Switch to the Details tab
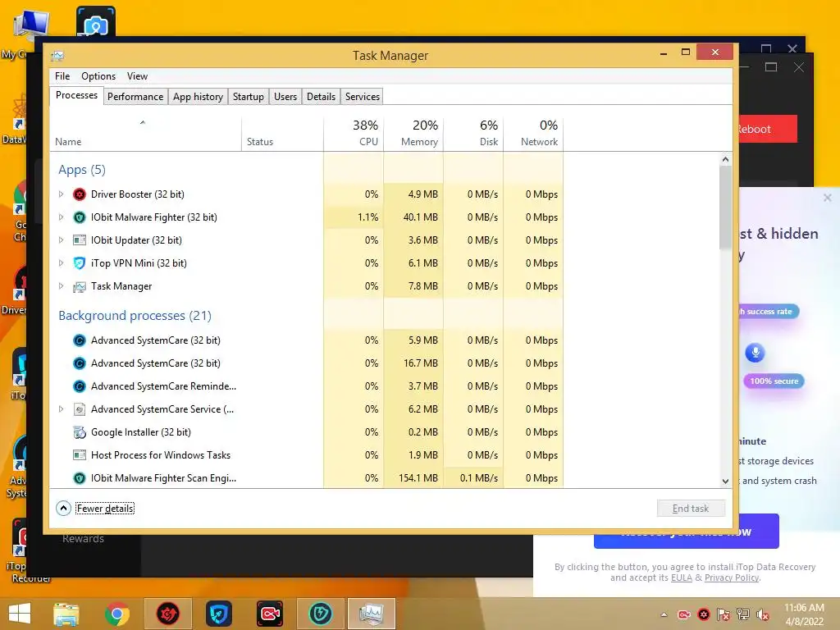Image resolution: width=840 pixels, height=630 pixels. pyautogui.click(x=321, y=97)
